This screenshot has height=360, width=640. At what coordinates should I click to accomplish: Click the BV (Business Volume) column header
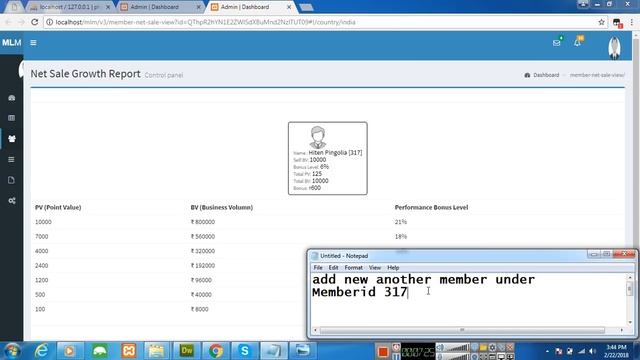coord(222,207)
